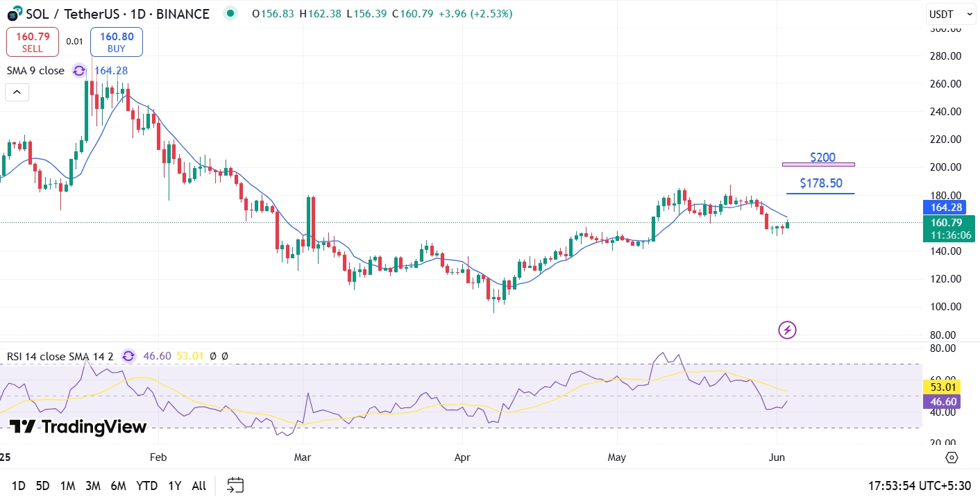Collapse the indicator legend with chevron

tap(17, 92)
